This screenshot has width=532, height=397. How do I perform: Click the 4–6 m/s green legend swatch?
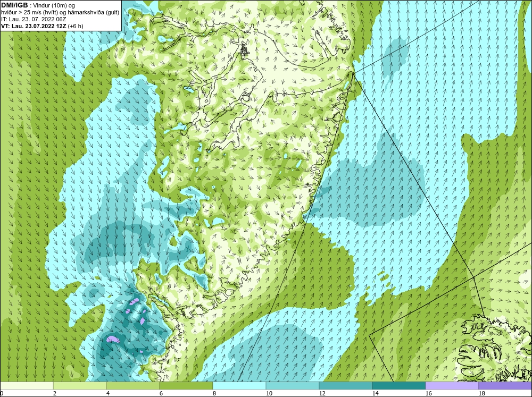point(133,386)
